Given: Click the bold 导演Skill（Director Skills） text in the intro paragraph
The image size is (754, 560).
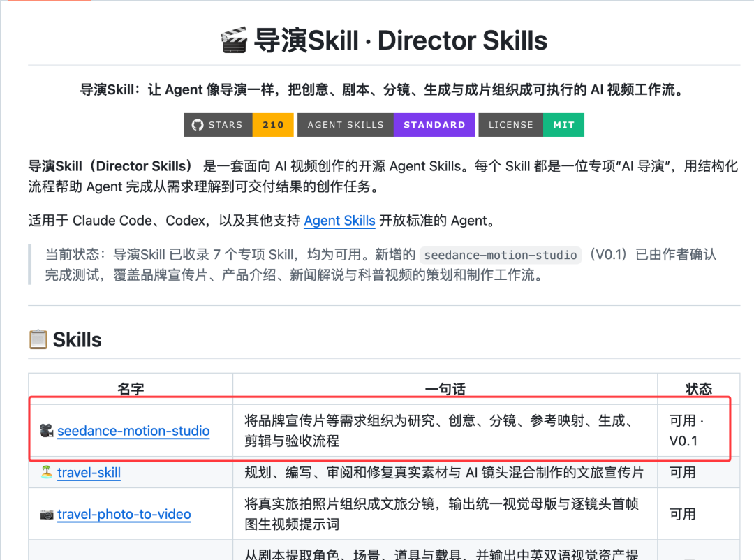Looking at the screenshot, I should point(110,166).
